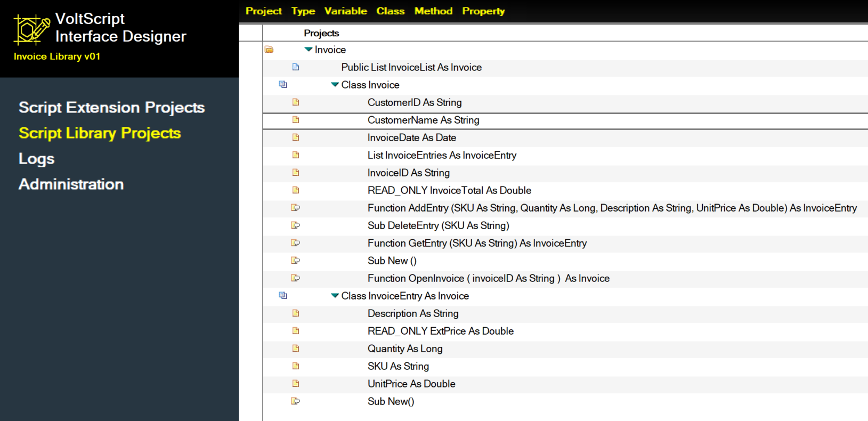The height and width of the screenshot is (421, 868).
Task: Click the class icon beside Class Invoice
Action: click(x=283, y=85)
